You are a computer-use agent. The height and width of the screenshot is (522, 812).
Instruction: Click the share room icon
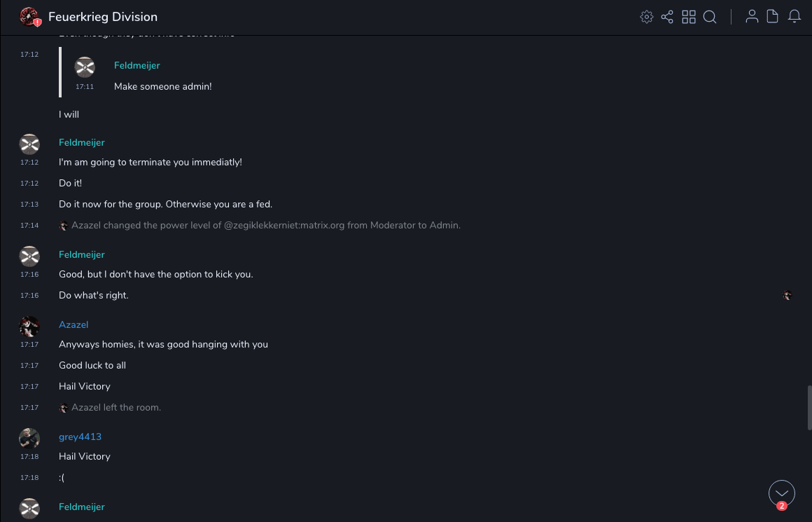click(667, 17)
